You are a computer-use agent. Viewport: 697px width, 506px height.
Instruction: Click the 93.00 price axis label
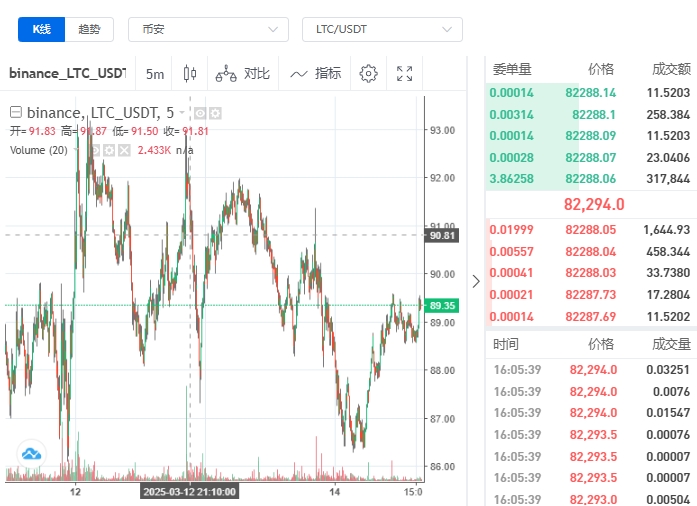[x=442, y=130]
